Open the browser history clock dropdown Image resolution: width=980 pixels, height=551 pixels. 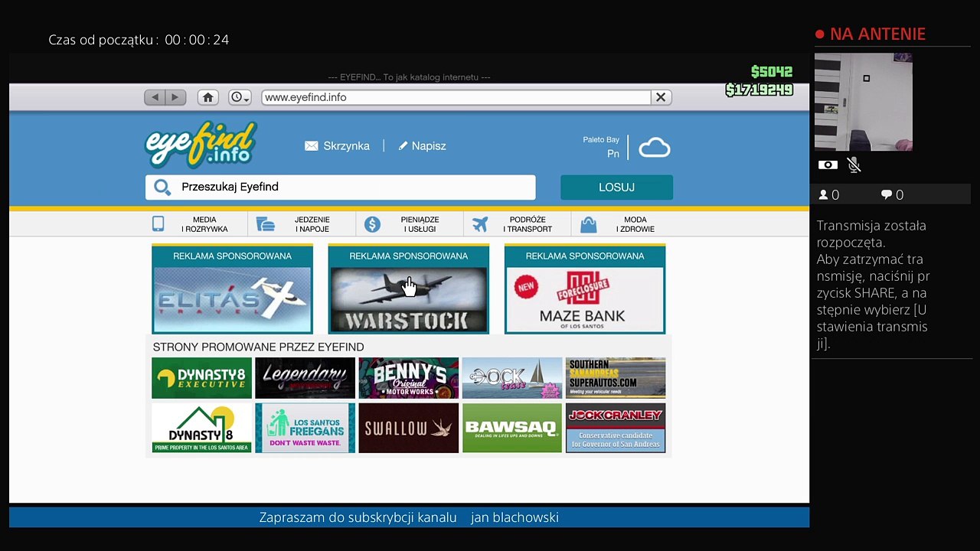240,97
